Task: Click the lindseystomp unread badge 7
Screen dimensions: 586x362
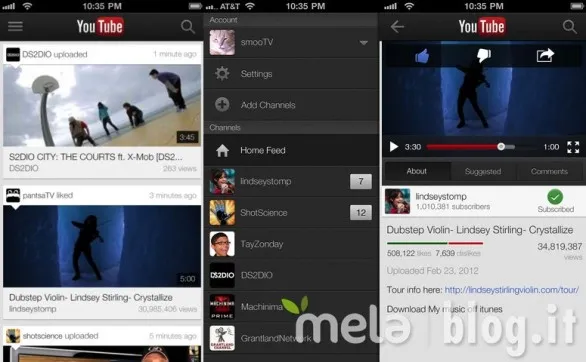Action: [361, 182]
